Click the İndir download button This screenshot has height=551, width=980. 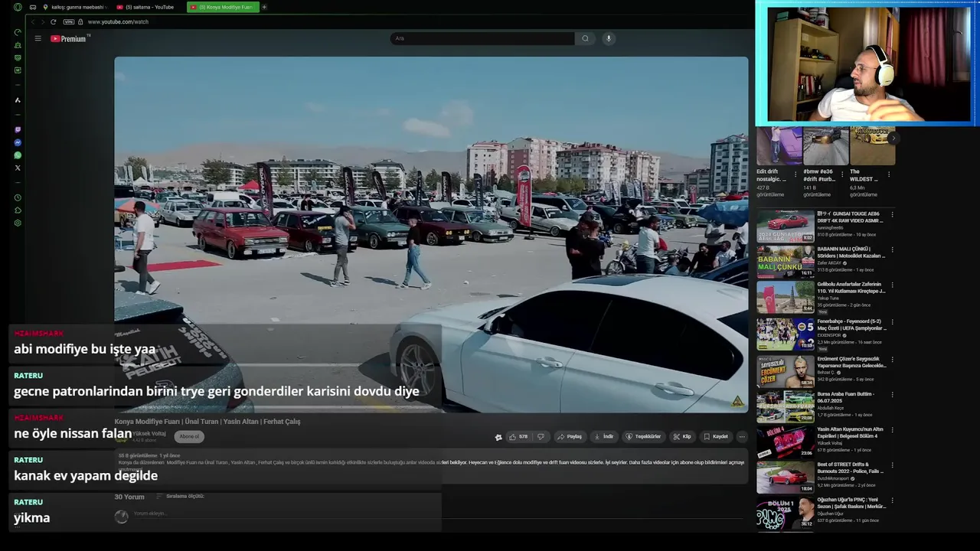click(604, 436)
